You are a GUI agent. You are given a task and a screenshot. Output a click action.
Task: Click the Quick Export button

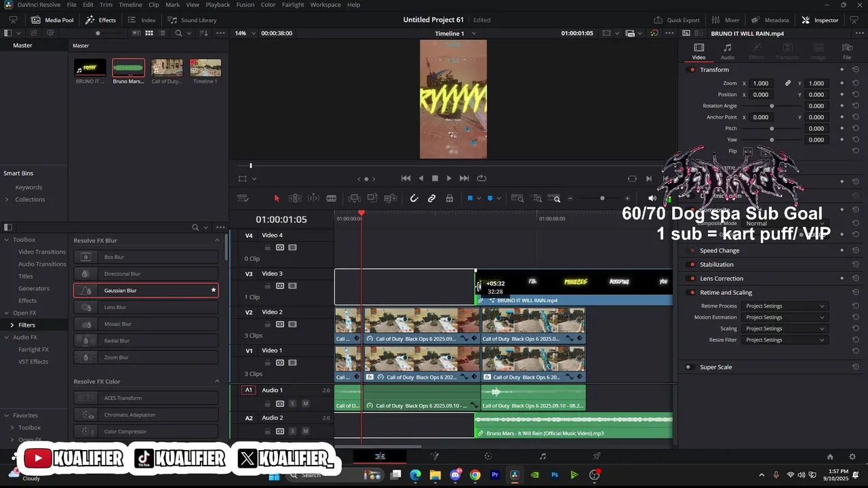pos(677,20)
